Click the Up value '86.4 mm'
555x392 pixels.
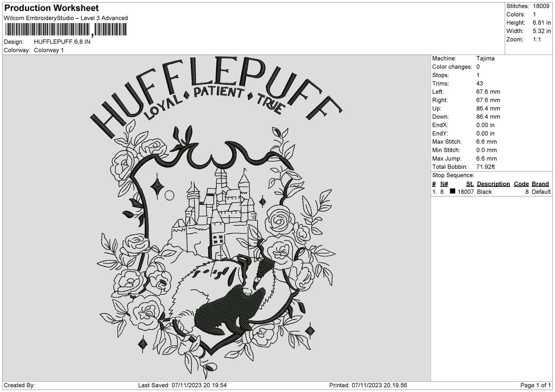pyautogui.click(x=488, y=108)
